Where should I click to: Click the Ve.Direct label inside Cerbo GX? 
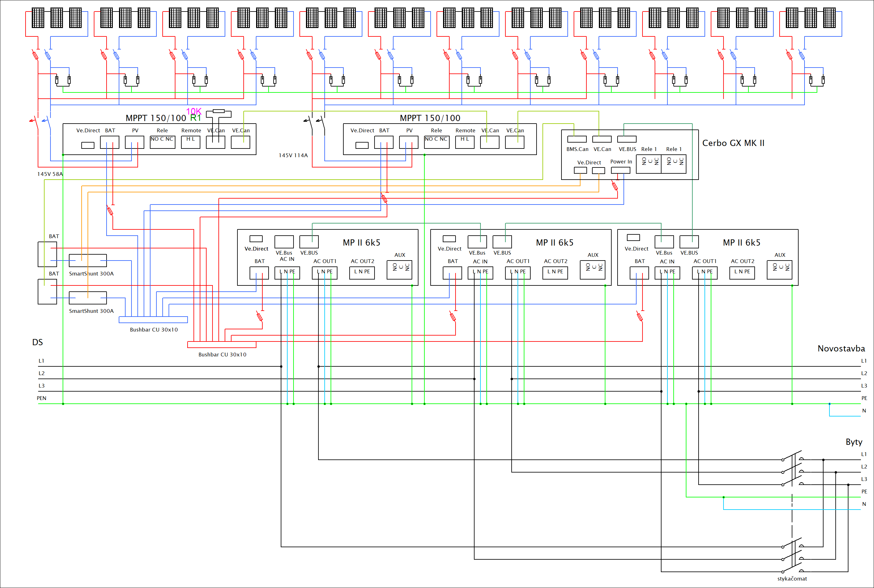click(589, 162)
